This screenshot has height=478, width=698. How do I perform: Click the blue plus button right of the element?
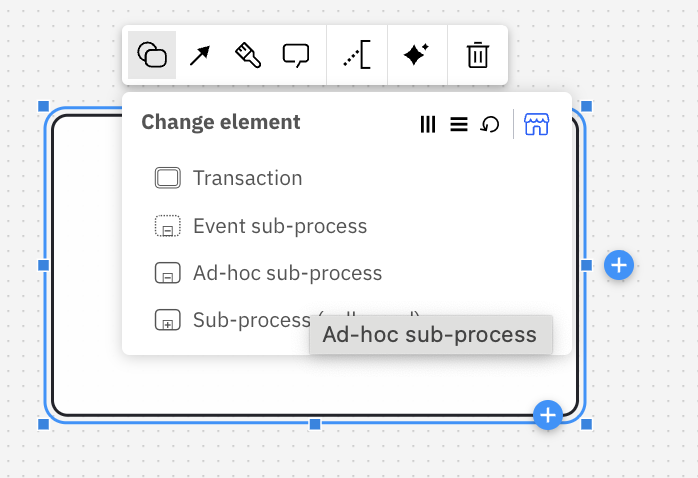pos(619,265)
